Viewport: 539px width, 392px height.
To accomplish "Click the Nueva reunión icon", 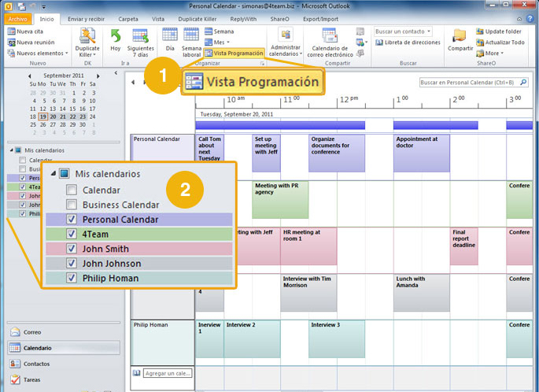I will [x=11, y=43].
